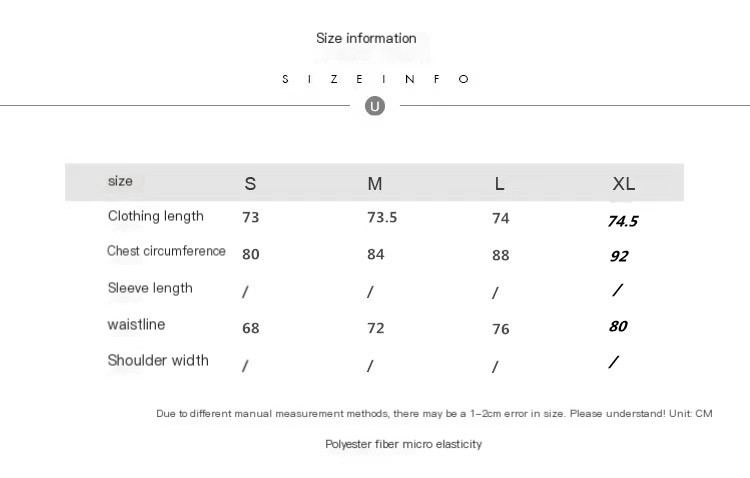Image resolution: width=750 pixels, height=478 pixels.
Task: Click the "size" header label
Action: (120, 181)
